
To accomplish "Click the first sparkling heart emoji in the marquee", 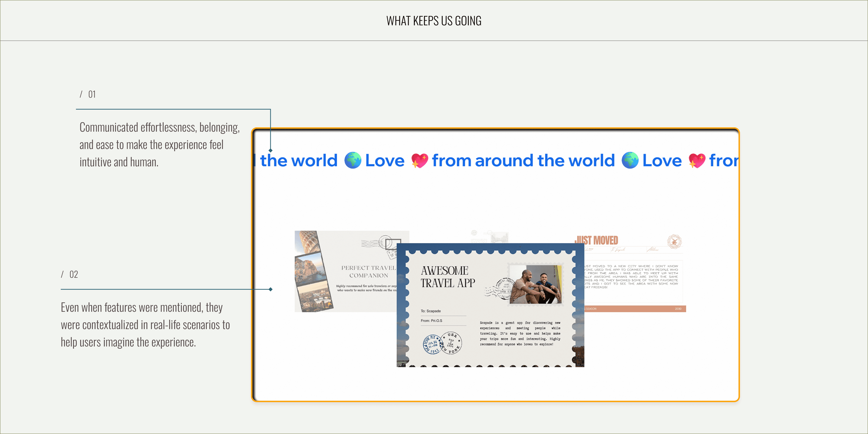I will 420,160.
